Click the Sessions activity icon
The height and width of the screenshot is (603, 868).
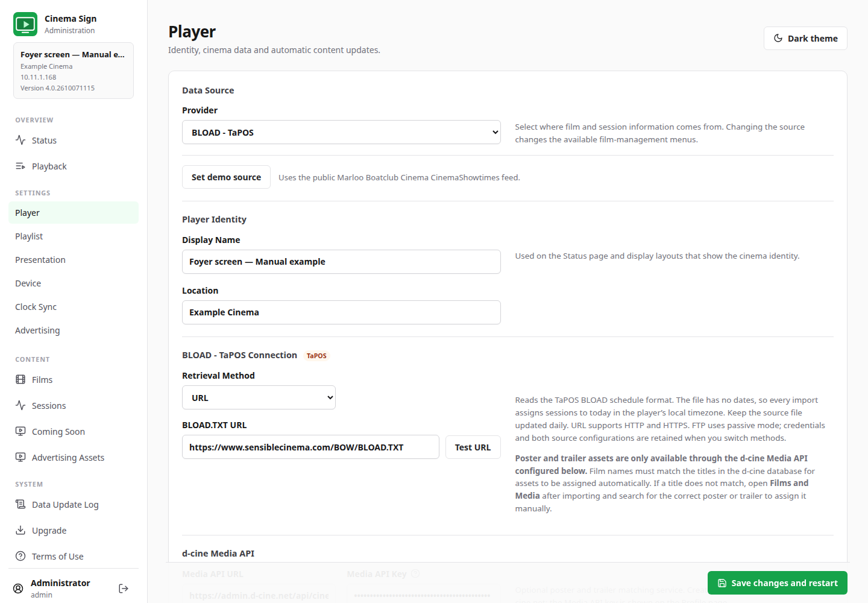tap(20, 405)
